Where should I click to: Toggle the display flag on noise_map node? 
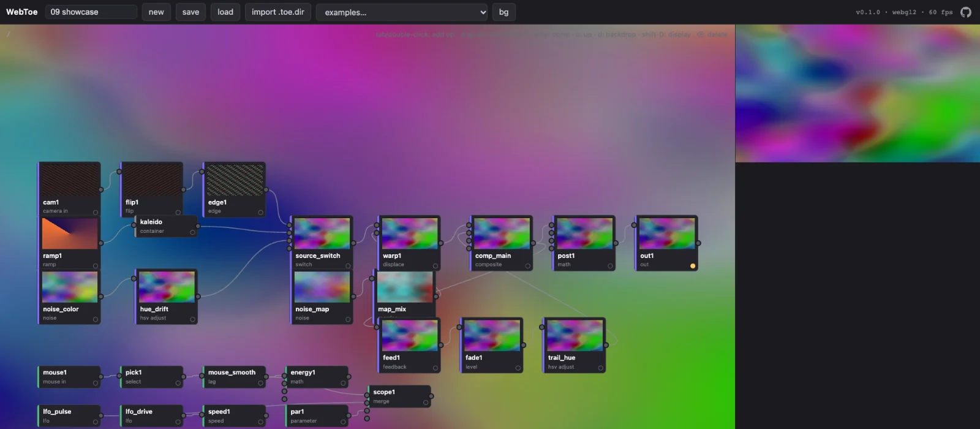348,319
